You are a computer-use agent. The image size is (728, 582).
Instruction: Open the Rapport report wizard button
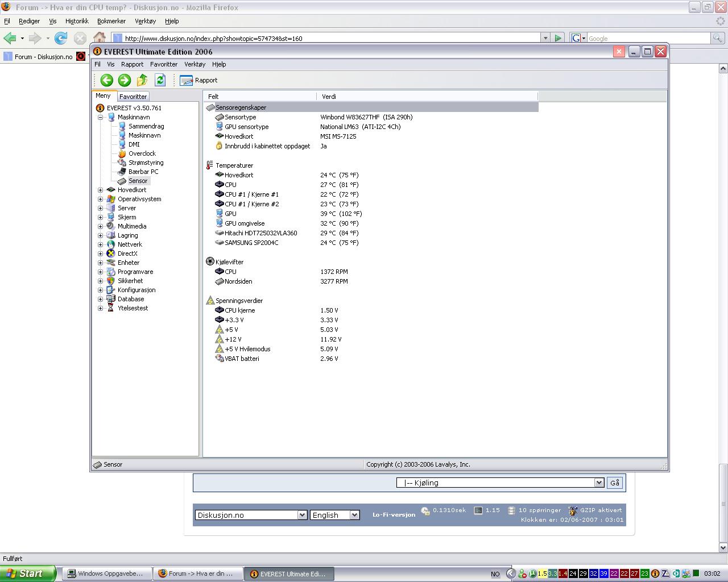pos(198,80)
